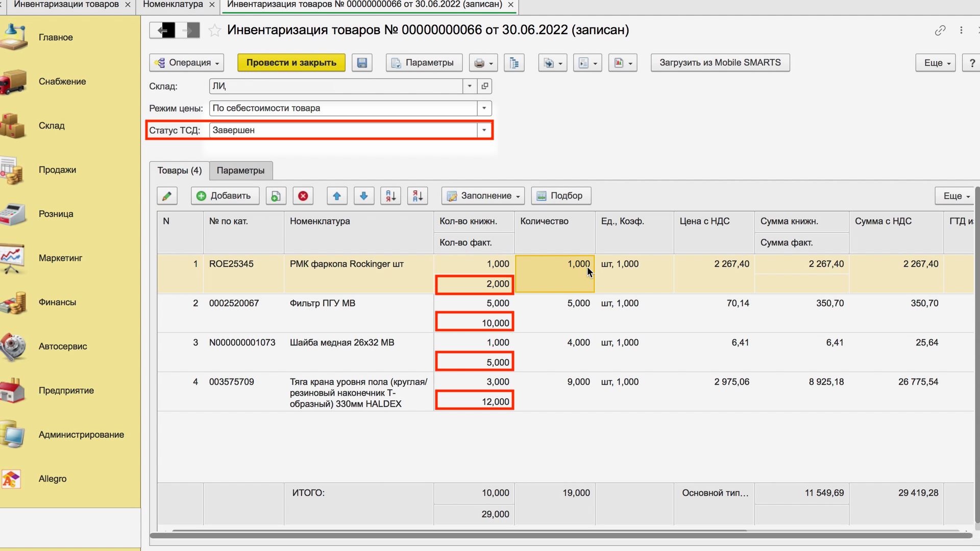Image resolution: width=980 pixels, height=551 pixels.
Task: Click the Склад input field
Action: 336,86
